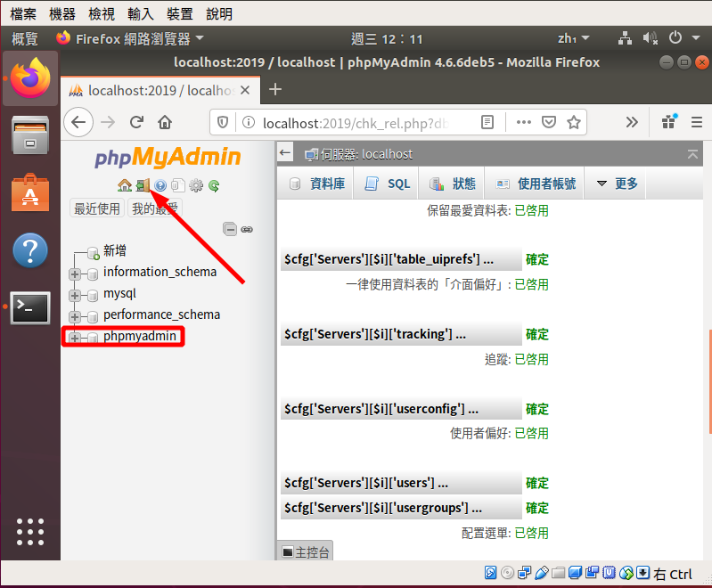The width and height of the screenshot is (712, 588).
Task: Save page to Pocket icon
Action: [549, 122]
